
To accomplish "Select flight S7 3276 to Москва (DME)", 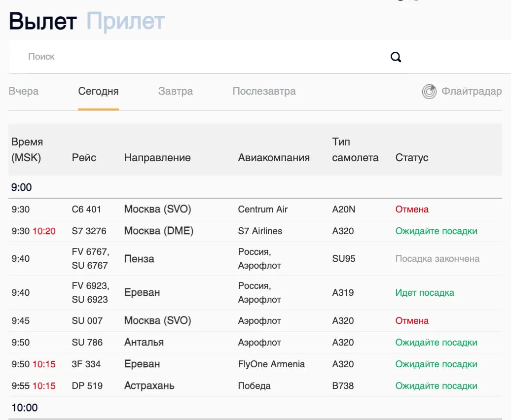I will click(255, 231).
